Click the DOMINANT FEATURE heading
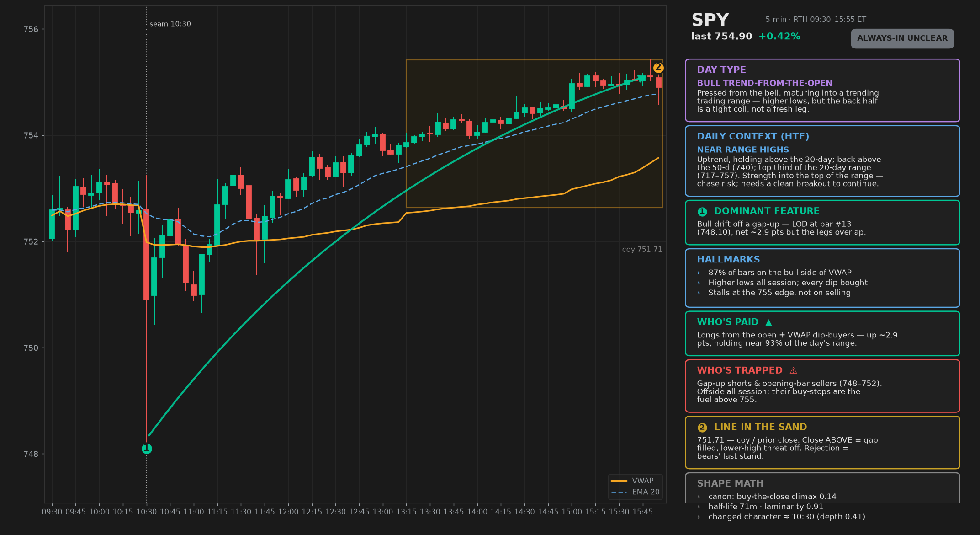 (x=767, y=211)
